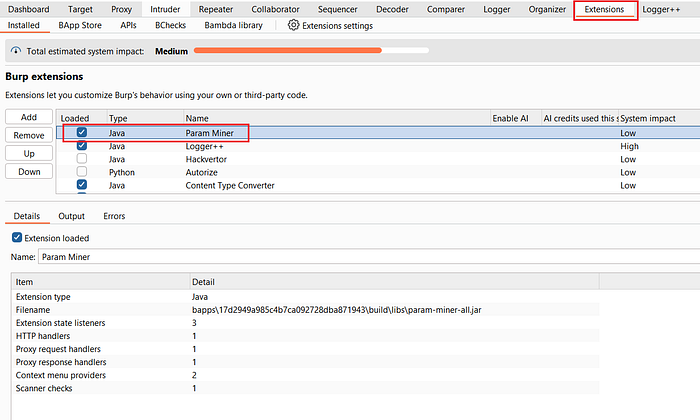Image resolution: width=700 pixels, height=420 pixels.
Task: Select the Proxy request handlers row
Action: [x=306, y=349]
